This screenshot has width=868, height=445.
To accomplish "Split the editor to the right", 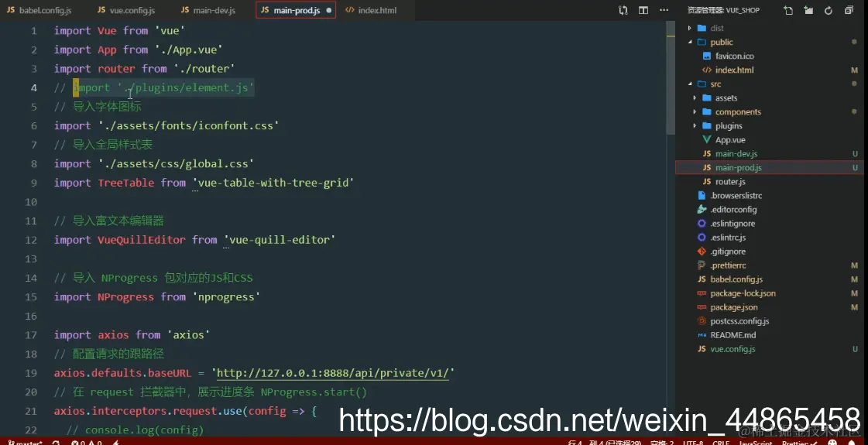I will coord(643,10).
